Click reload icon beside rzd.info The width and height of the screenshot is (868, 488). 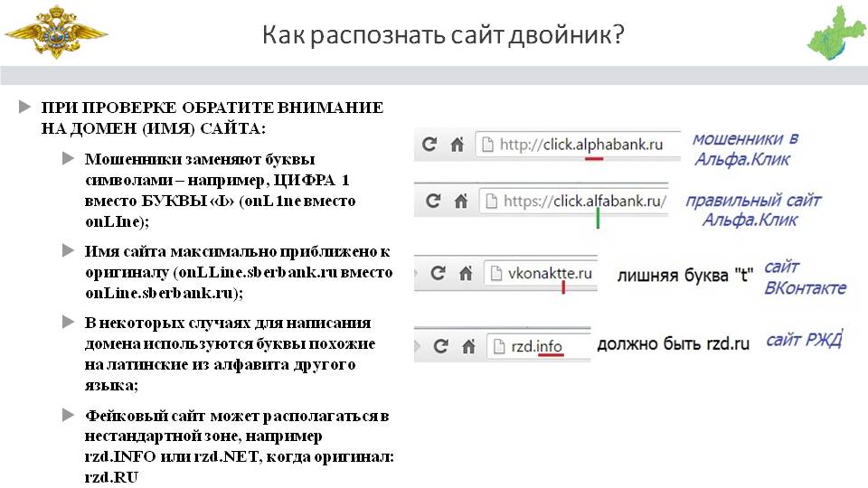[x=440, y=346]
